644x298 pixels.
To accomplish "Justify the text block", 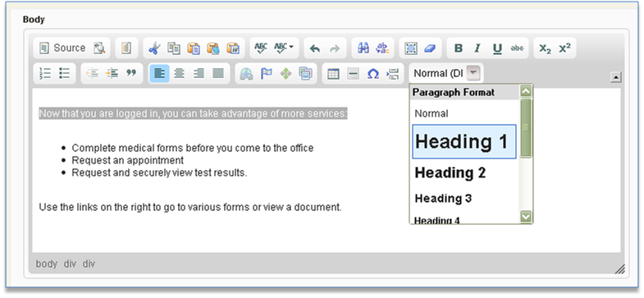I will click(x=218, y=74).
